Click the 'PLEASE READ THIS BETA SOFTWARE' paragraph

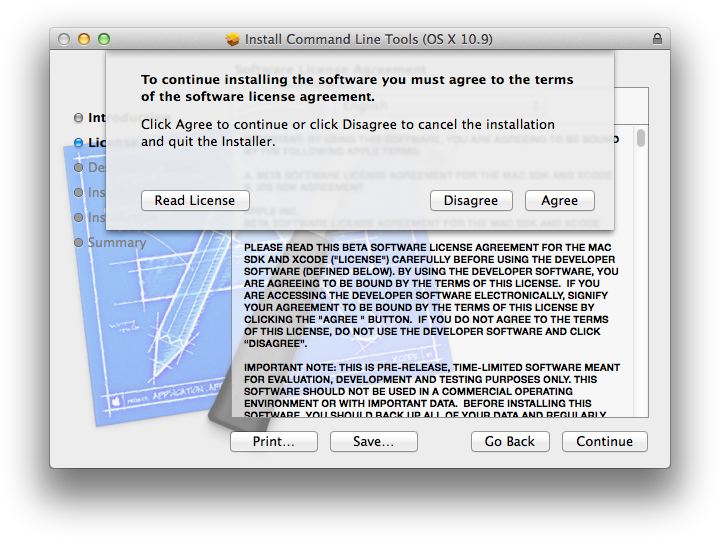(x=431, y=295)
